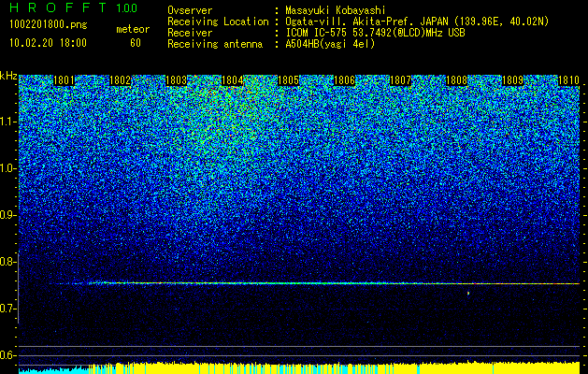The image size is (588, 374).
Task: Click the kHz axis unit label
Action: pyautogui.click(x=8, y=76)
